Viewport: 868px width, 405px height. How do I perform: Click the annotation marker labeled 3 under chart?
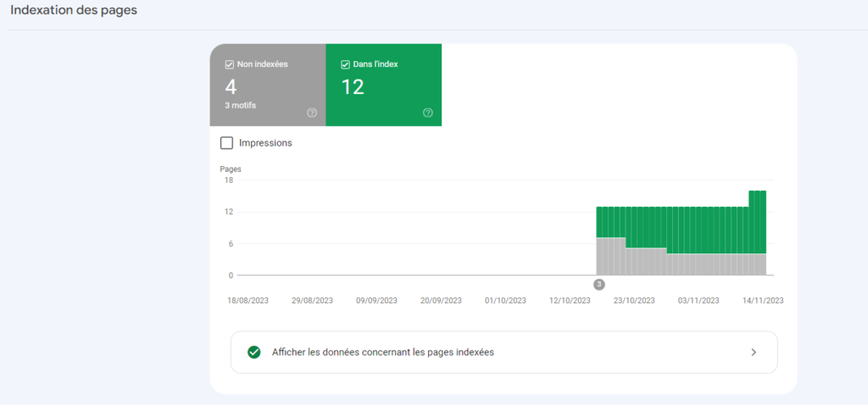(x=599, y=285)
